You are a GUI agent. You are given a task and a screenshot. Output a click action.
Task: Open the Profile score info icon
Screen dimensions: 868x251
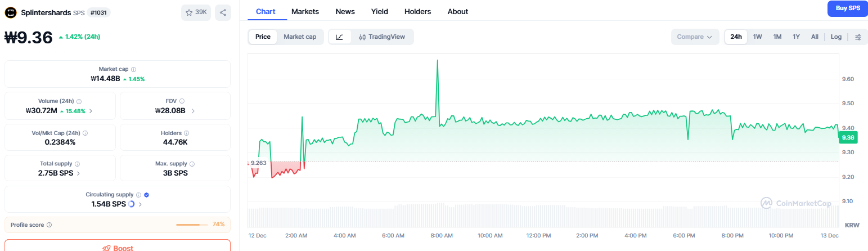(49, 225)
